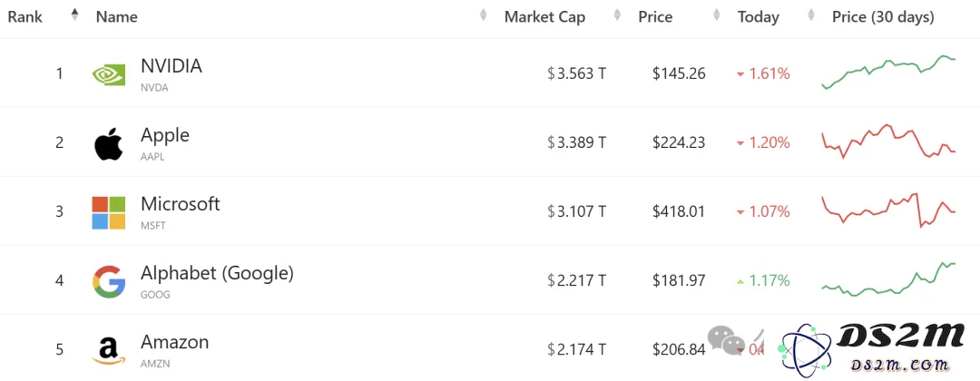Screen dimensions: 980x381
Task: Click the Name column header
Action: [116, 17]
